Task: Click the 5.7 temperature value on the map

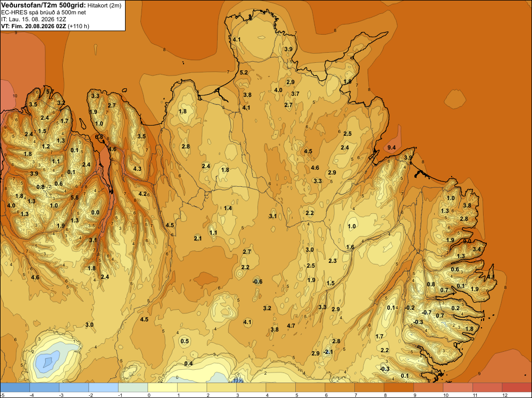Action: (x=49, y=92)
